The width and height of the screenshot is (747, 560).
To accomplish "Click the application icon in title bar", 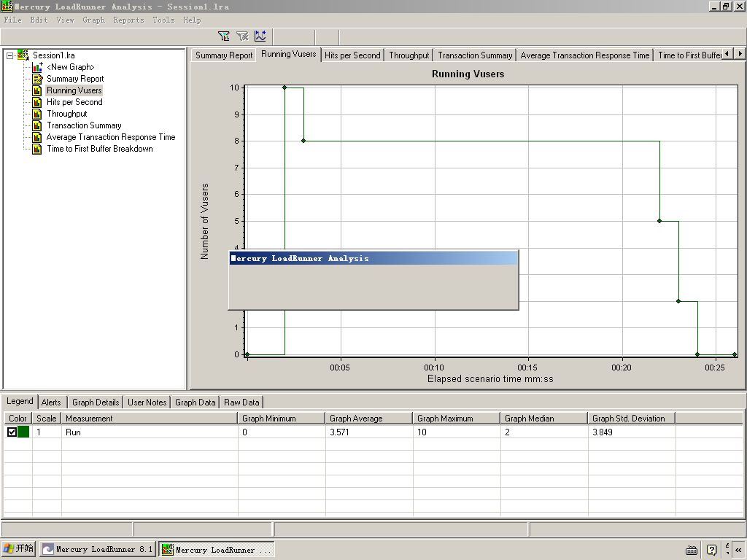I will [7, 6].
